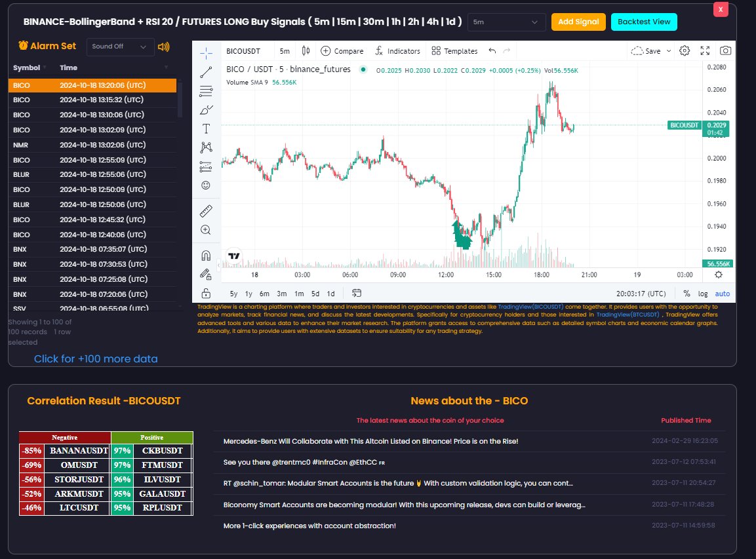Screen dimensions: 756x559
Task: Select the 3m date range
Action: [x=282, y=294]
